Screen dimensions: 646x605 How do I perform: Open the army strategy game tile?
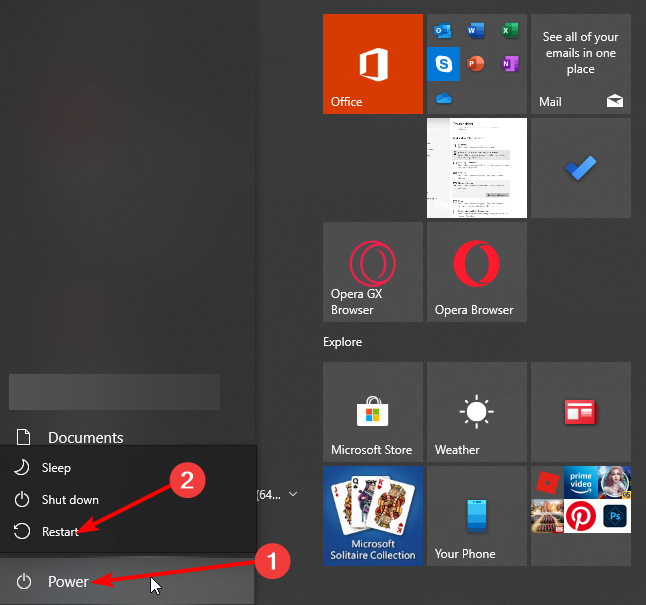pos(547,516)
